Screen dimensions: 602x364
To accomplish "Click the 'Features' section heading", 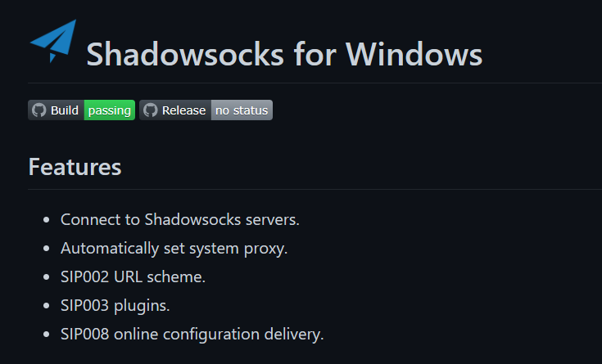I will pos(75,167).
